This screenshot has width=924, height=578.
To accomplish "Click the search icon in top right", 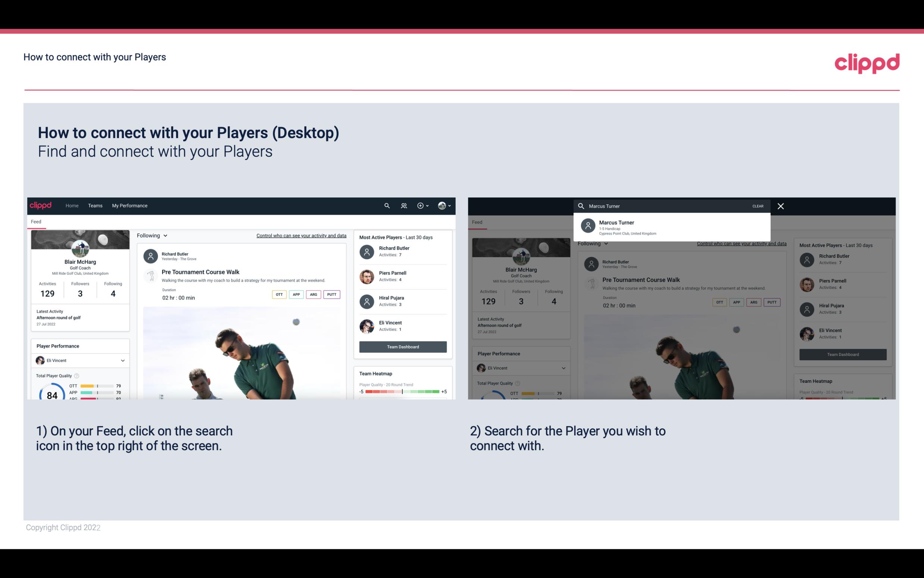I will 387,206.
